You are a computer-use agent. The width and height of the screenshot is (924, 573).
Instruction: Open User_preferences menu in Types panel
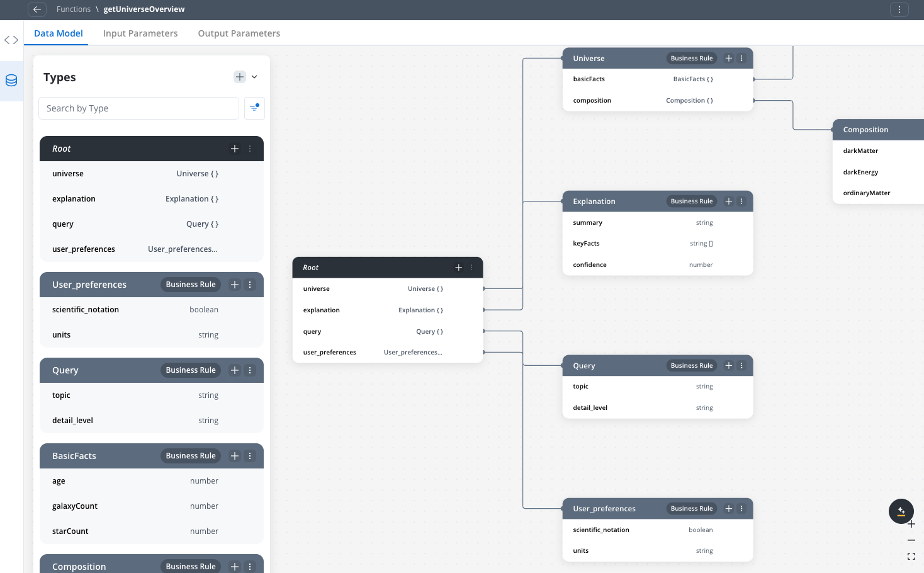click(250, 285)
